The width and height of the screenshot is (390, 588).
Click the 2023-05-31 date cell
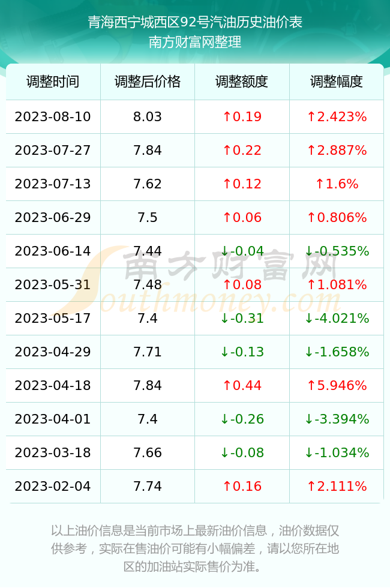click(53, 284)
